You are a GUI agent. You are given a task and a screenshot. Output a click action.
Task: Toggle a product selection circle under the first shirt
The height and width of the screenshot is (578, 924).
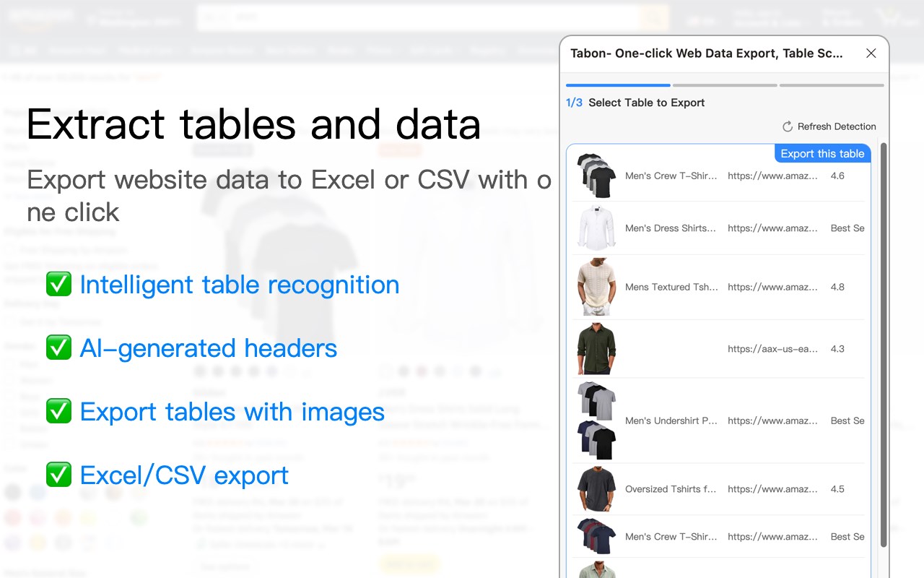click(200, 371)
